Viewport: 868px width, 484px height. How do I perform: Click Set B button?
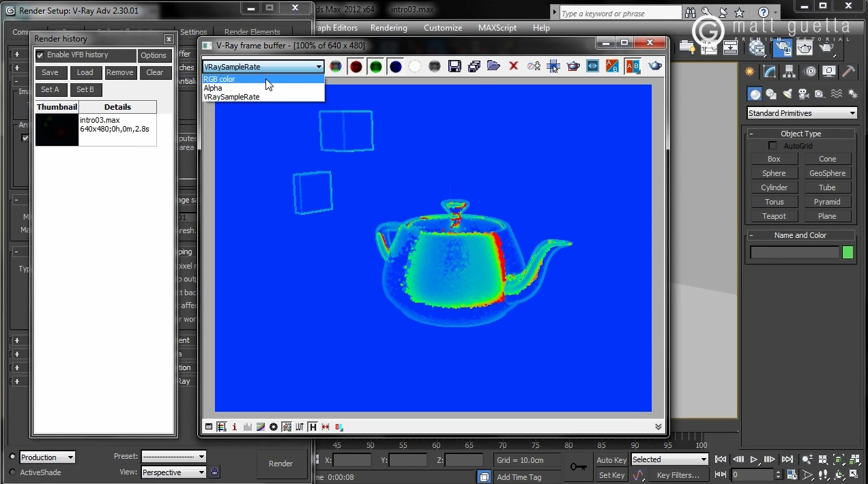[85, 89]
